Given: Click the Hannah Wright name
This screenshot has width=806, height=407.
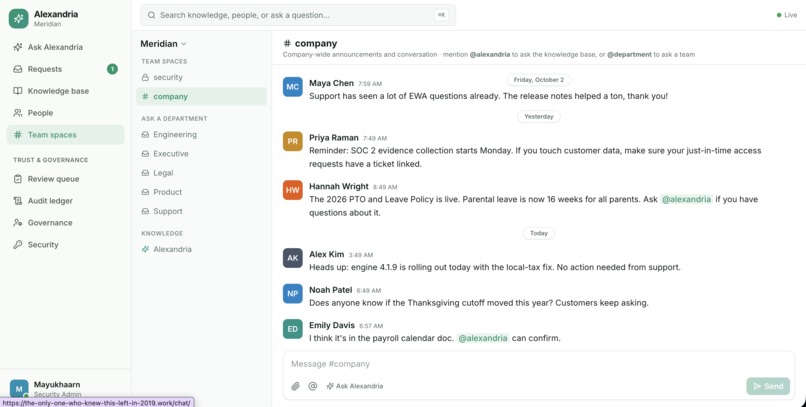Looking at the screenshot, I should [x=339, y=187].
